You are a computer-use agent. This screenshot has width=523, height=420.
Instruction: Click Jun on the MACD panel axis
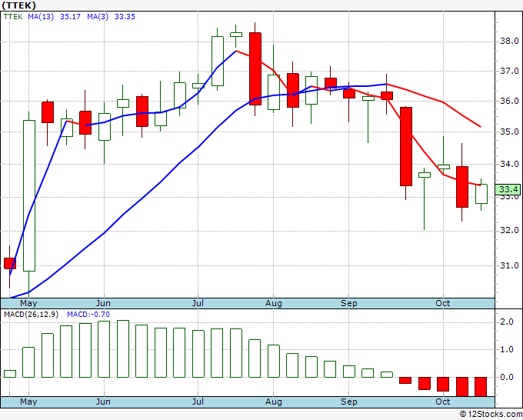tap(103, 402)
